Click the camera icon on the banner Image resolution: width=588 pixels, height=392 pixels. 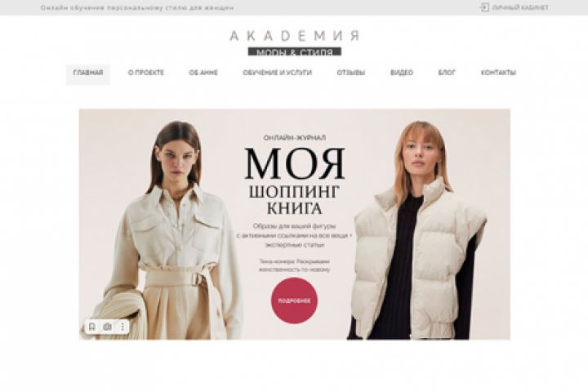107,327
